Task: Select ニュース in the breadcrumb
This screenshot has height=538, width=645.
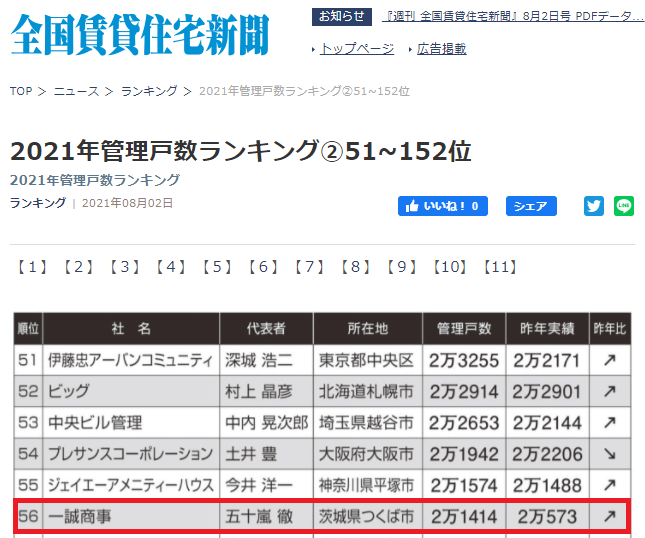Action: click(76, 91)
